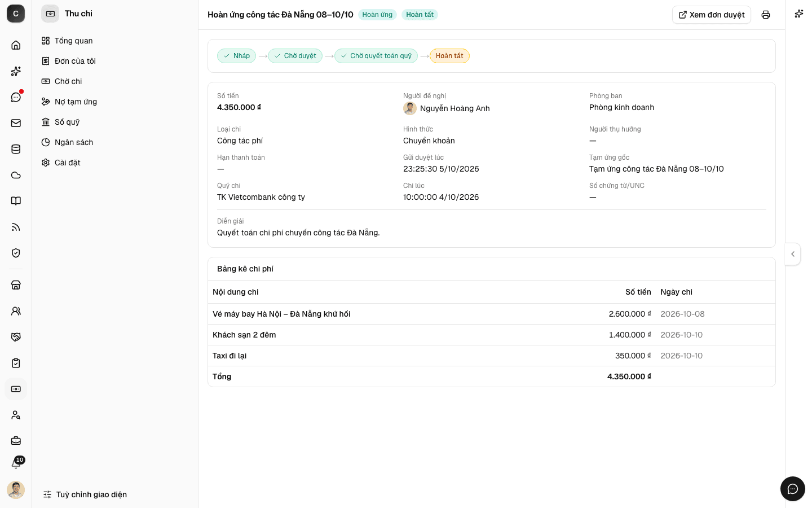Open the cloud icon in left rail
812x508 pixels.
16,175
